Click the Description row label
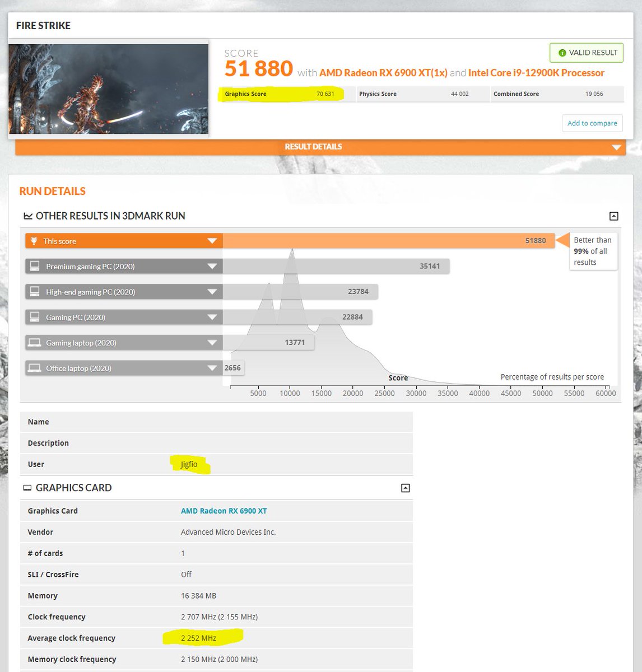642x672 pixels. 48,443
